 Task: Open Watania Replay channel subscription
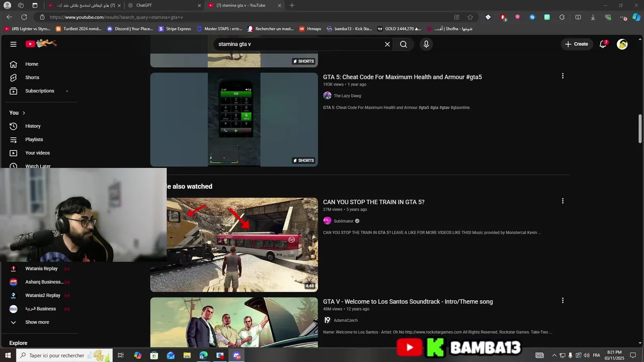[41, 268]
